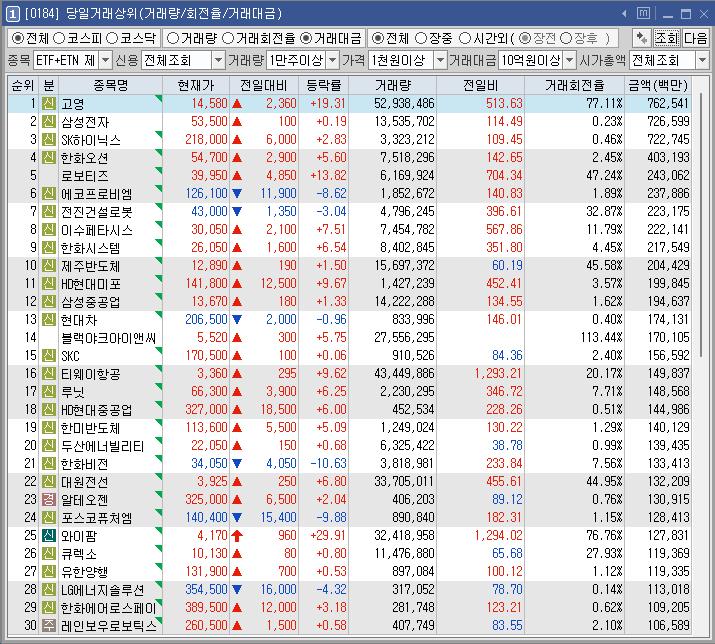Click the red up triangle in 루닛 row
The width and height of the screenshot is (715, 644).
[237, 392]
